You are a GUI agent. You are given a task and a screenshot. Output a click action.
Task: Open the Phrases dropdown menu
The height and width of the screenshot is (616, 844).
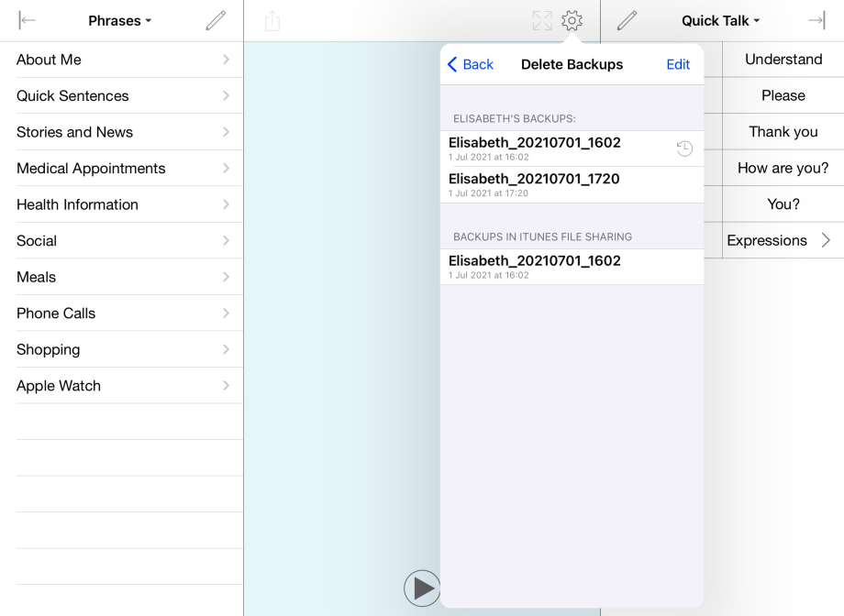[x=120, y=21]
